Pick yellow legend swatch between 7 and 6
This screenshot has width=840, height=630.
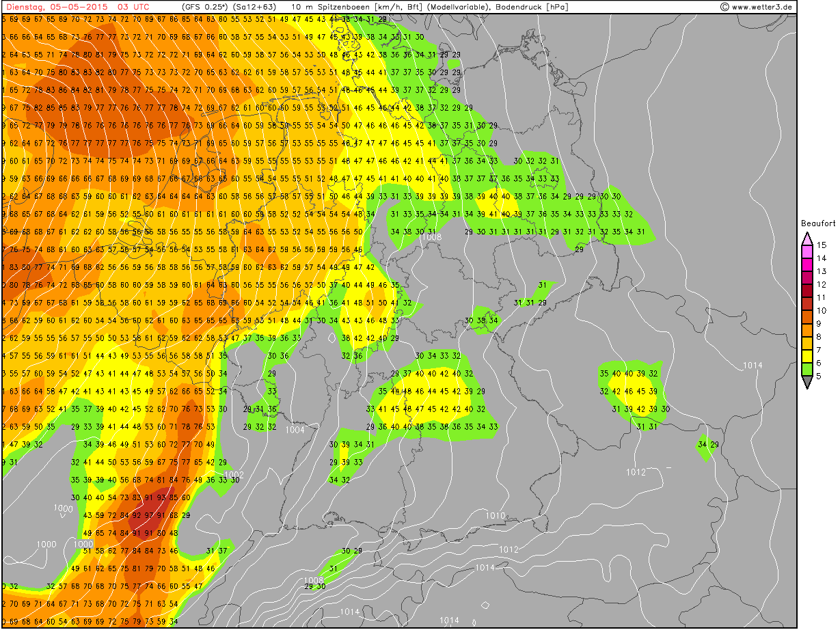807,355
